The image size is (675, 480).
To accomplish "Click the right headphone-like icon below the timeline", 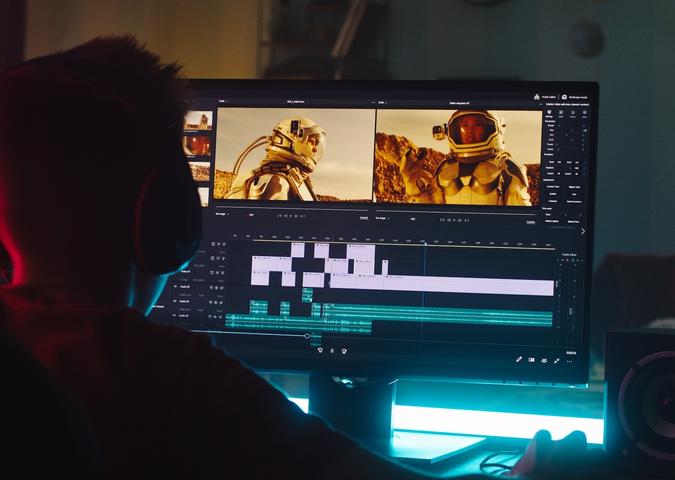I will coord(344,351).
